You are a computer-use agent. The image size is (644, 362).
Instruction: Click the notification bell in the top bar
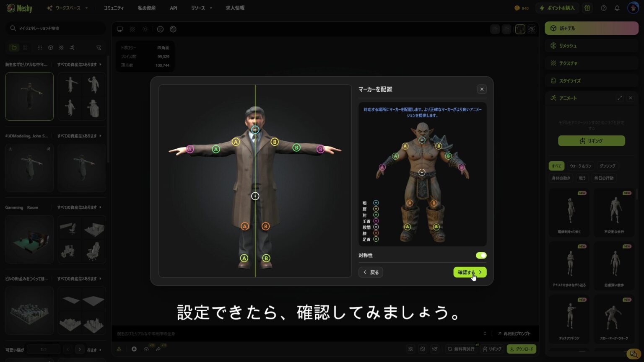tap(616, 8)
